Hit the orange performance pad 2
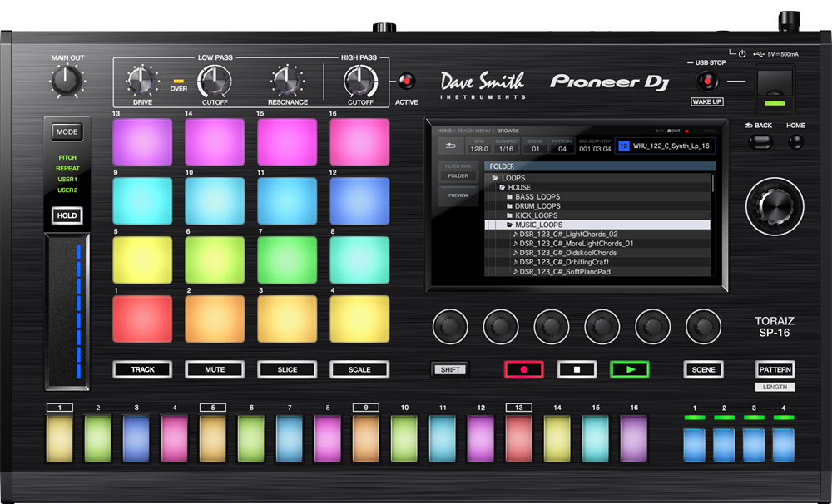Image resolution: width=832 pixels, height=504 pixels. 215,319
